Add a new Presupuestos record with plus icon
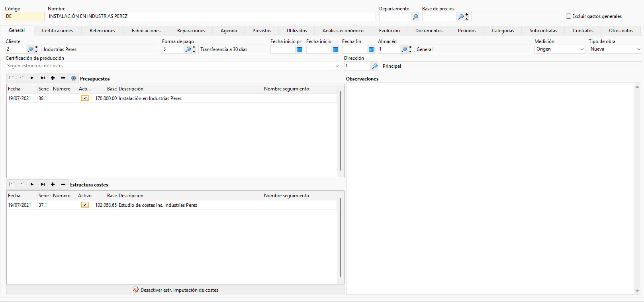This screenshot has width=644, height=302. (53, 78)
